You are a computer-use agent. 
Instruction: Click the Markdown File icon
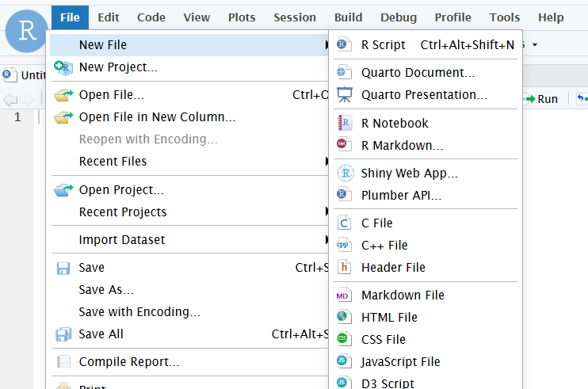tap(343, 295)
